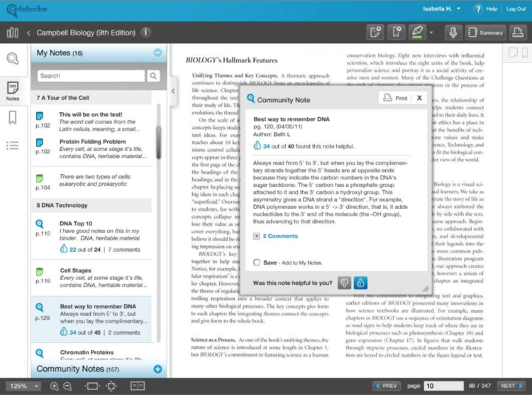
Task: Open the table of contents list tab
Action: (13, 145)
